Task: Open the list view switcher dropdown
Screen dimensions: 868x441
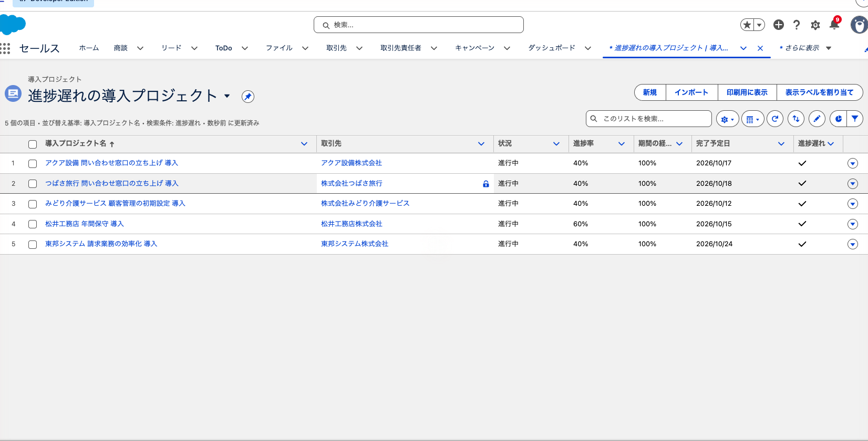Action: tap(227, 96)
